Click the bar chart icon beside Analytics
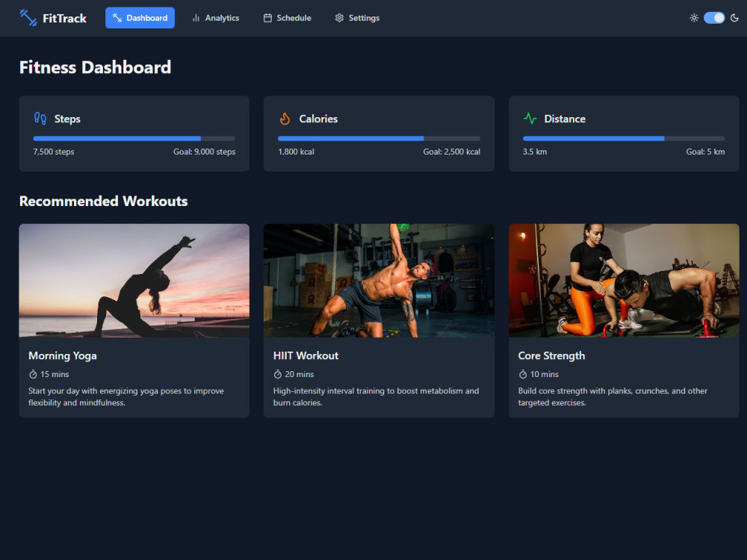 [196, 18]
